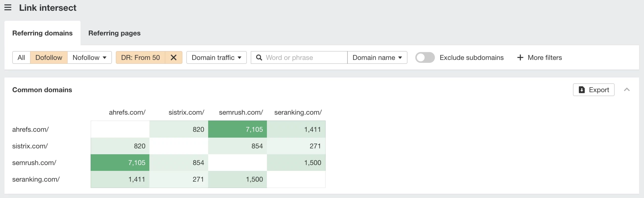Open 1,411 in ahrefs row, seranking column
Image resolution: width=644 pixels, height=198 pixels.
pyautogui.click(x=296, y=129)
